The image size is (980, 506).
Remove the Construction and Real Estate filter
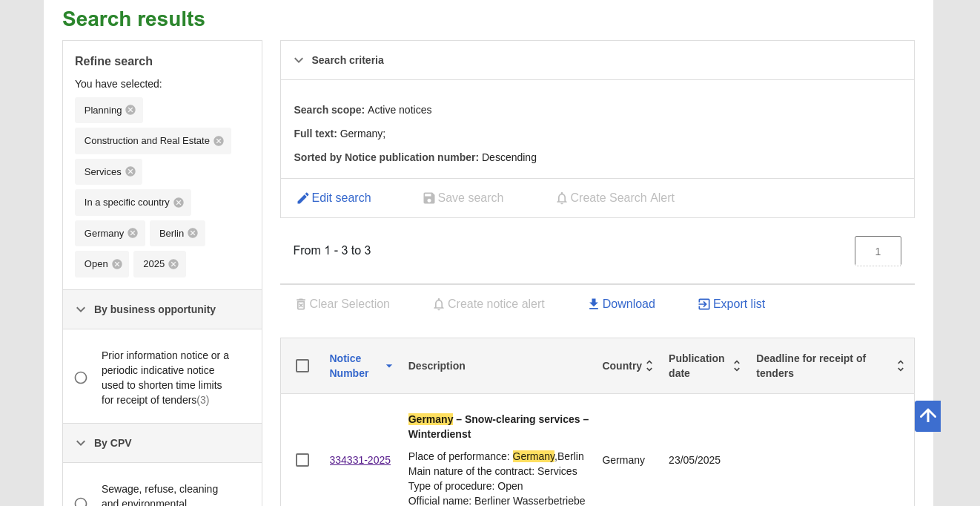pos(219,141)
